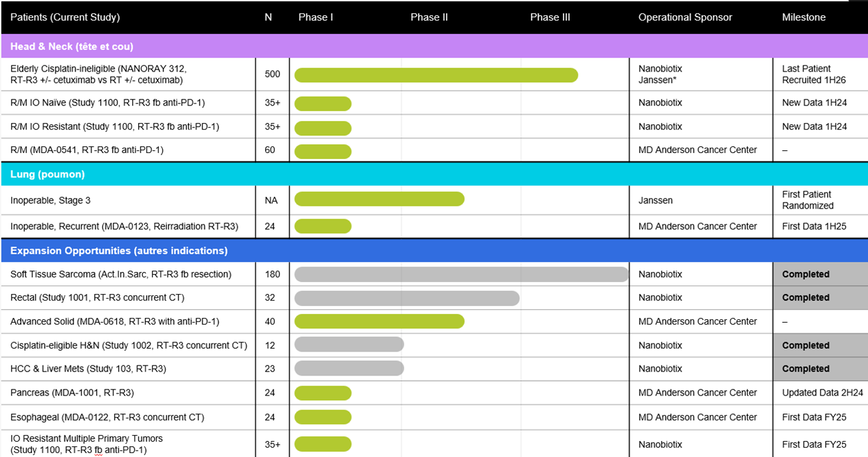Click the Last Patient Recruited 1H26 milestone
The image size is (868, 457).
tap(813, 74)
